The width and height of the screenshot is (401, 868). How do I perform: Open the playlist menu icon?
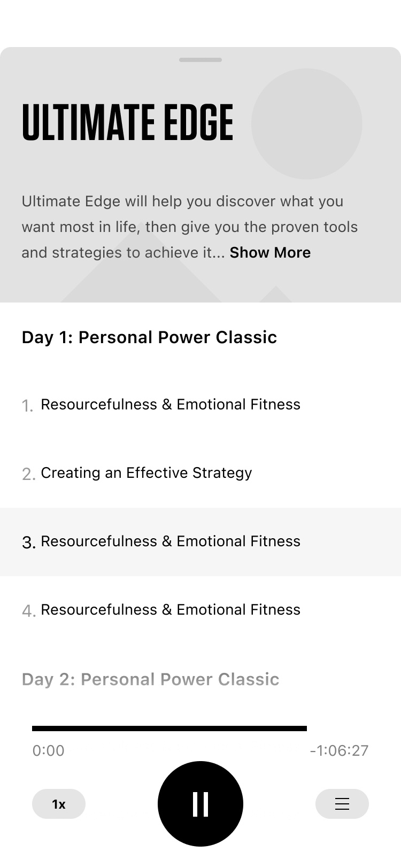342,803
